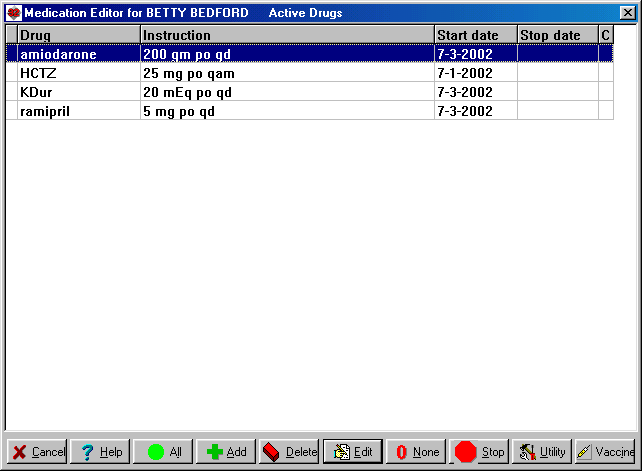Click the row selector beside KDur

[x=12, y=92]
